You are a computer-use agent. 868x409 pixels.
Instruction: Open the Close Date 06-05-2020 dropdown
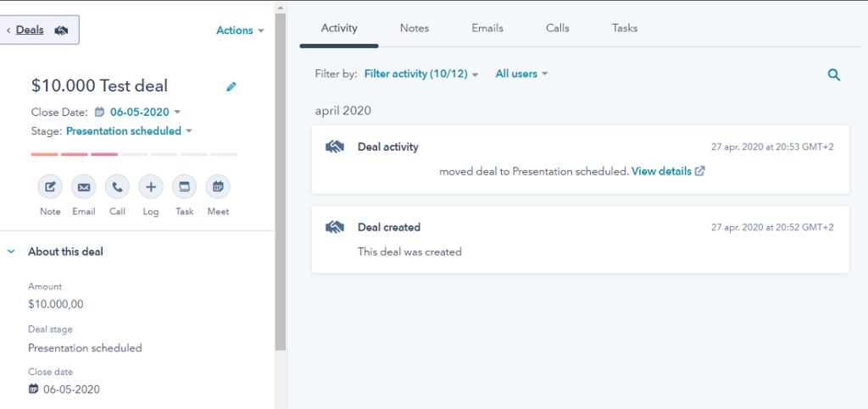144,112
